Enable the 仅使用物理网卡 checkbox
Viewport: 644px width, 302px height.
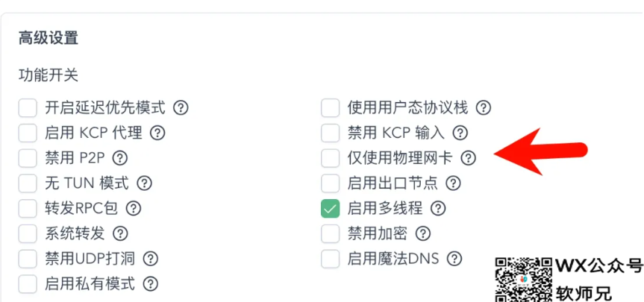pyautogui.click(x=331, y=158)
